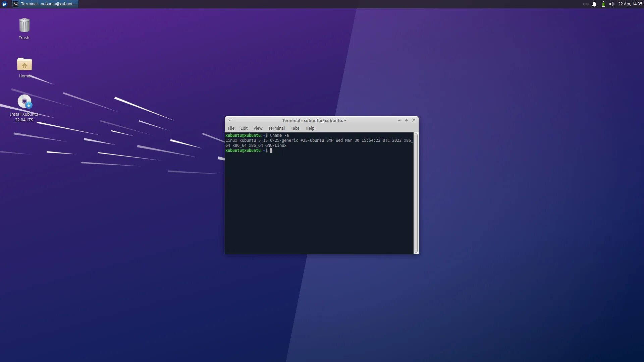Click the clock showing 22 Apr, 14:35
The width and height of the screenshot is (644, 362).
pos(630,4)
